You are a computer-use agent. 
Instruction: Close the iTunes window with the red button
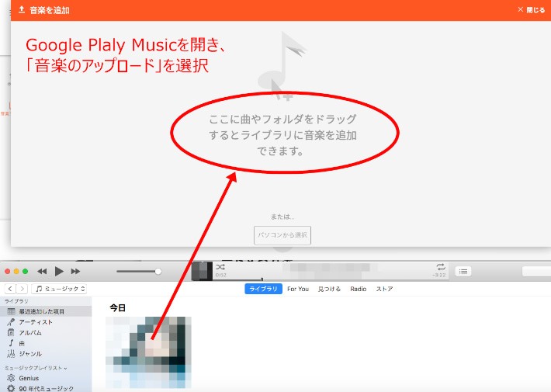click(x=8, y=271)
